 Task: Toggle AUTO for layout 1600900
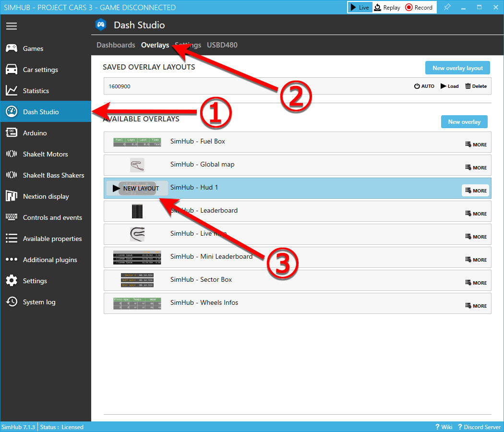click(424, 86)
